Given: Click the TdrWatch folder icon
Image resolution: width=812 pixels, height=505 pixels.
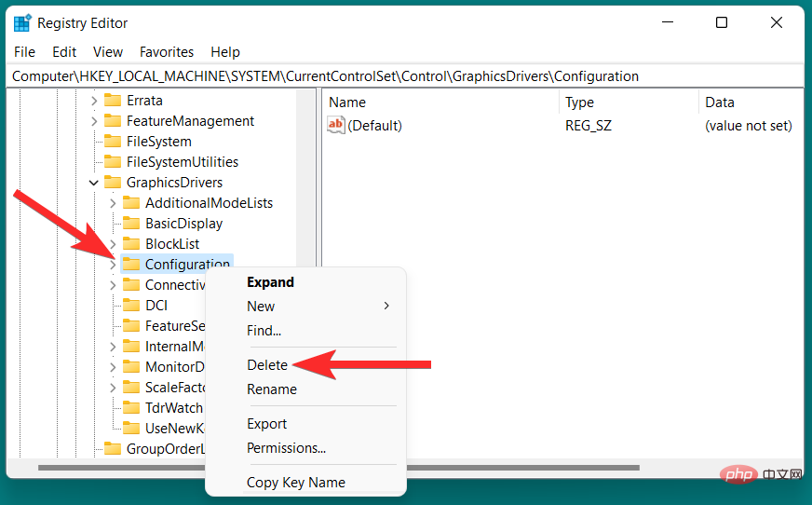Looking at the screenshot, I should point(131,407).
